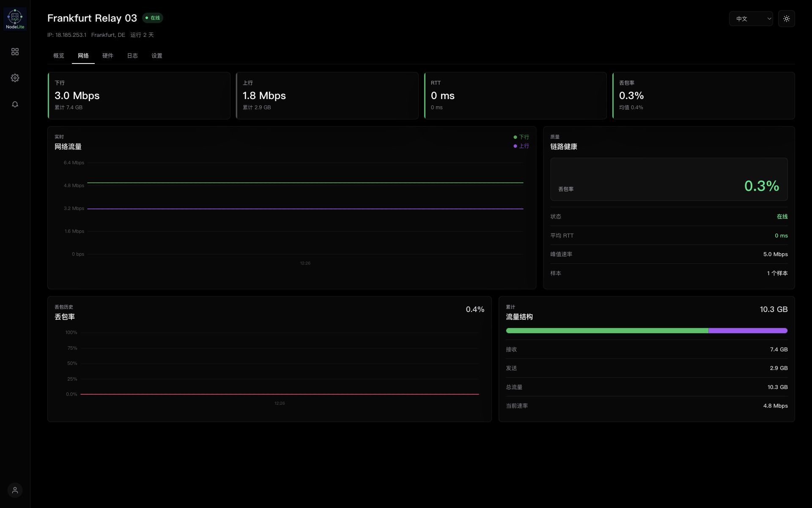Open the 中文 language dropdown
Image resolution: width=812 pixels, height=508 pixels.
point(751,19)
